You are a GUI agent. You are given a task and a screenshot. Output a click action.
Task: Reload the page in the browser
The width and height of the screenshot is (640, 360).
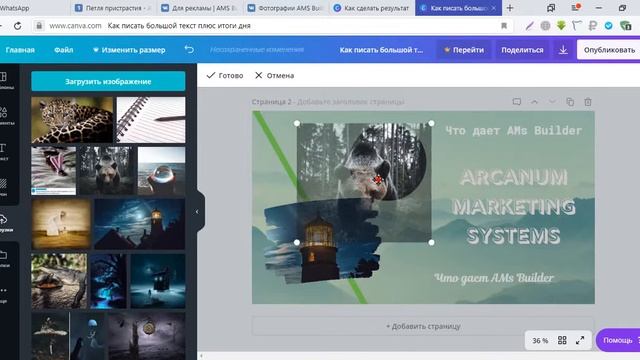(x=18, y=26)
